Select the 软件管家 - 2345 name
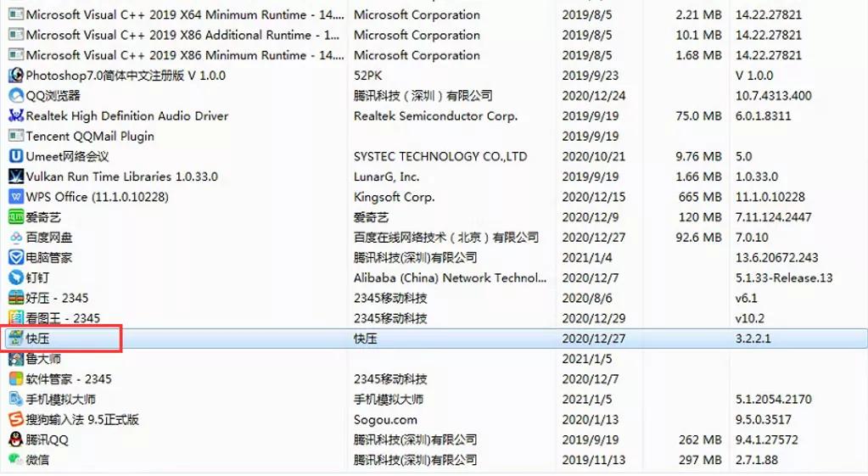The height and width of the screenshot is (476, 868). 69,379
